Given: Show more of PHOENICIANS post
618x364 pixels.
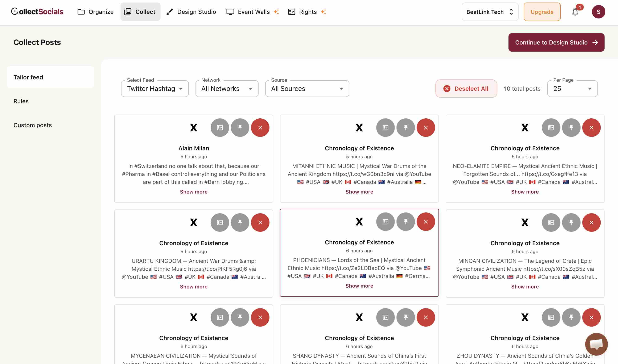Looking at the screenshot, I should (359, 286).
